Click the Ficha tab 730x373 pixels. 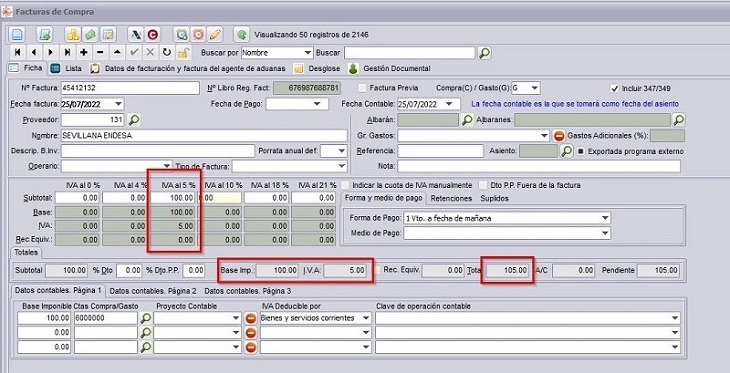27,68
